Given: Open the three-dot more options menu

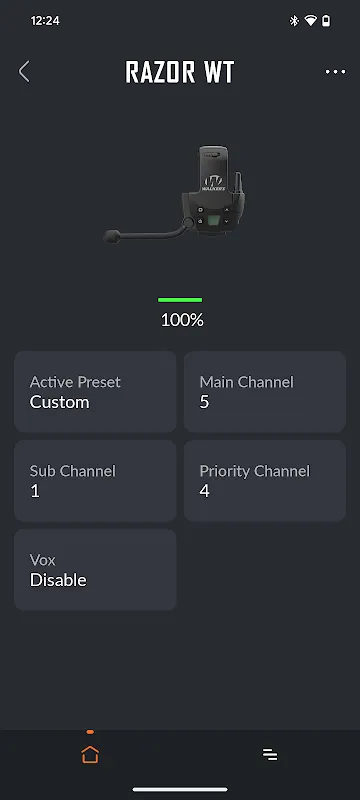Looking at the screenshot, I should coord(335,72).
